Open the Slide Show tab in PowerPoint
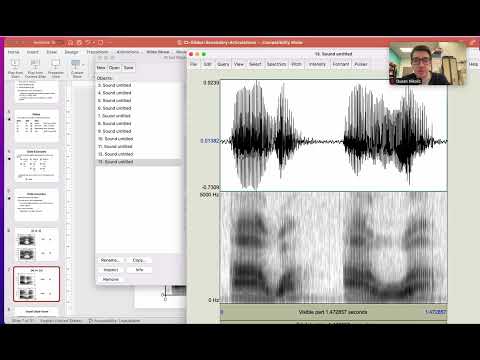The height and width of the screenshot is (360, 480). click(158, 52)
